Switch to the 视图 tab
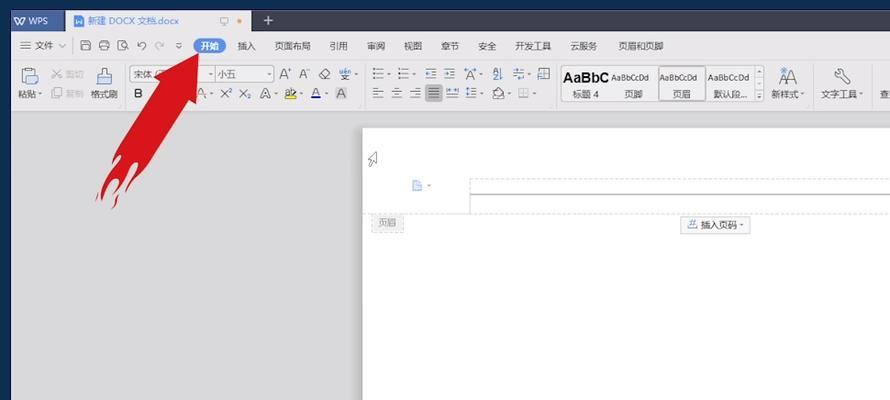 pos(413,47)
